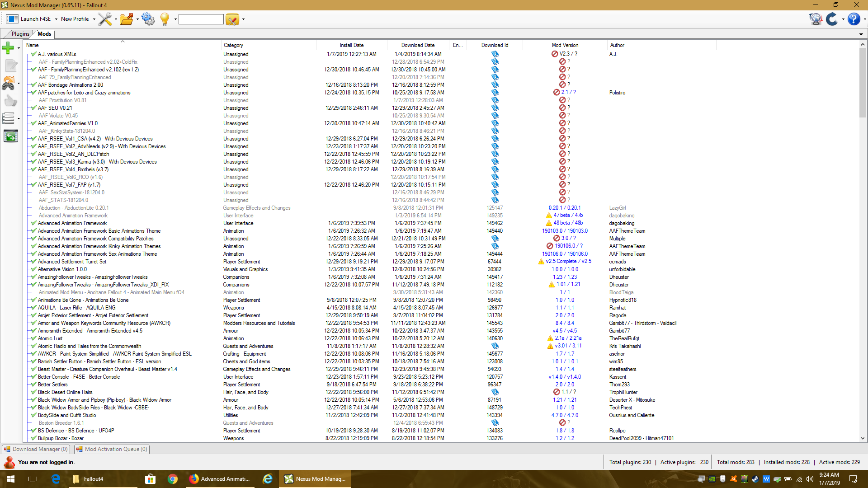Image resolution: width=868 pixels, height=488 pixels.
Task: Toggle checkmark for Bullpup Bozar - Bozar
Action: click(34, 438)
